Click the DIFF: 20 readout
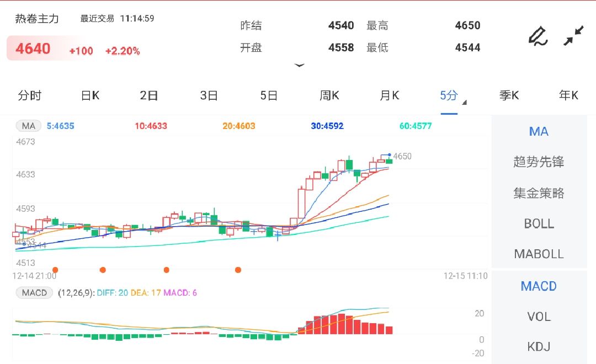 [113, 292]
